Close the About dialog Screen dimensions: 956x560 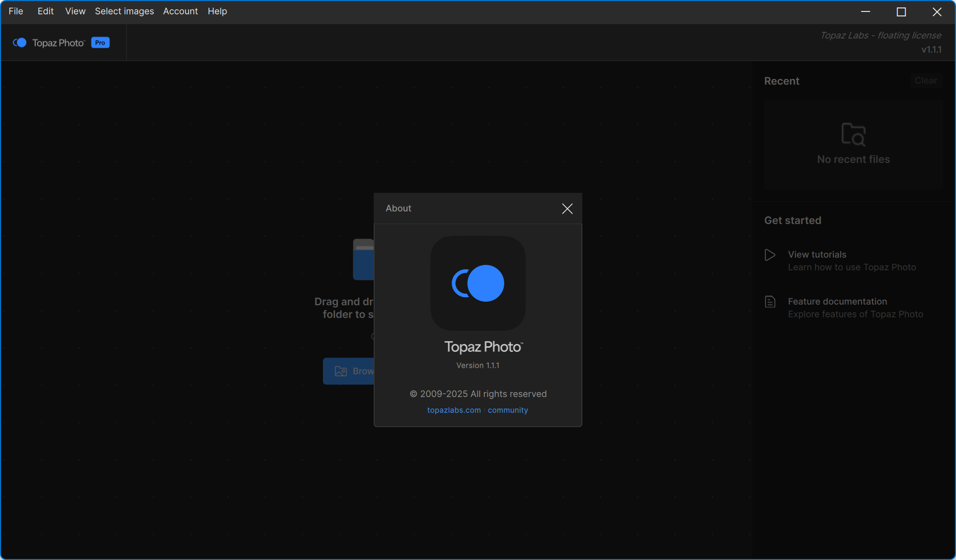567,209
